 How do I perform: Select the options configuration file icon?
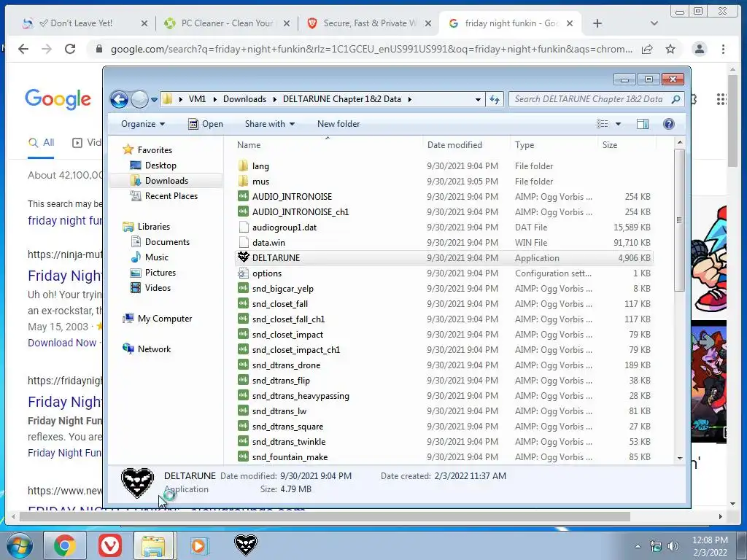point(243,273)
